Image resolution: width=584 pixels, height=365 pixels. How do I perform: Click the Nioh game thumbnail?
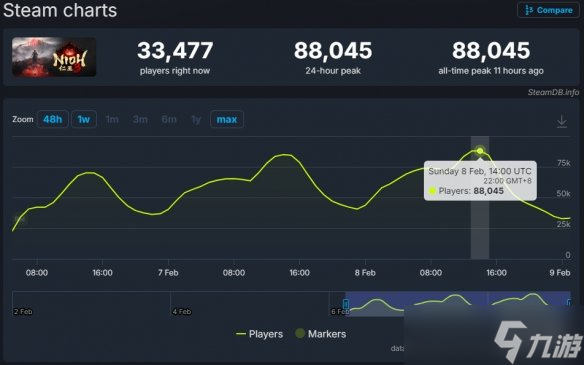point(54,57)
